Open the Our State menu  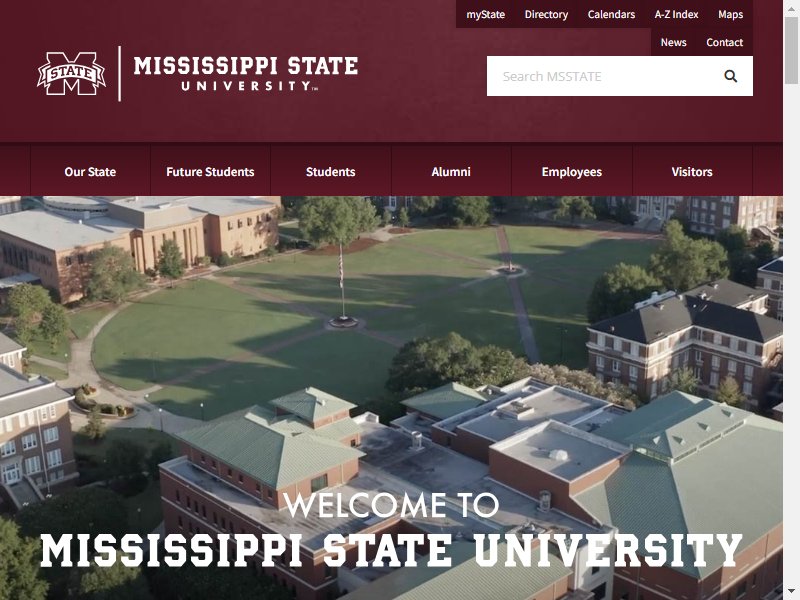tap(90, 171)
